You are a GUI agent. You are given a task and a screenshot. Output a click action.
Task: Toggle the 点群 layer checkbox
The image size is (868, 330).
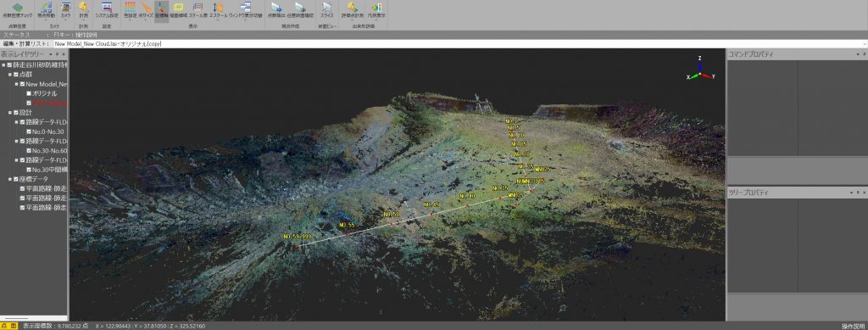coord(15,74)
